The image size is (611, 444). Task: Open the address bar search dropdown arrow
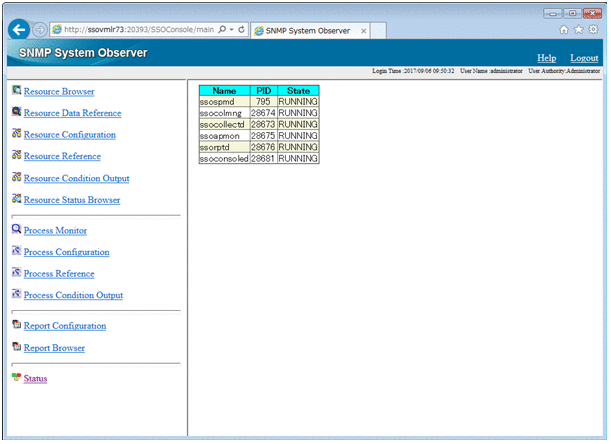point(231,30)
